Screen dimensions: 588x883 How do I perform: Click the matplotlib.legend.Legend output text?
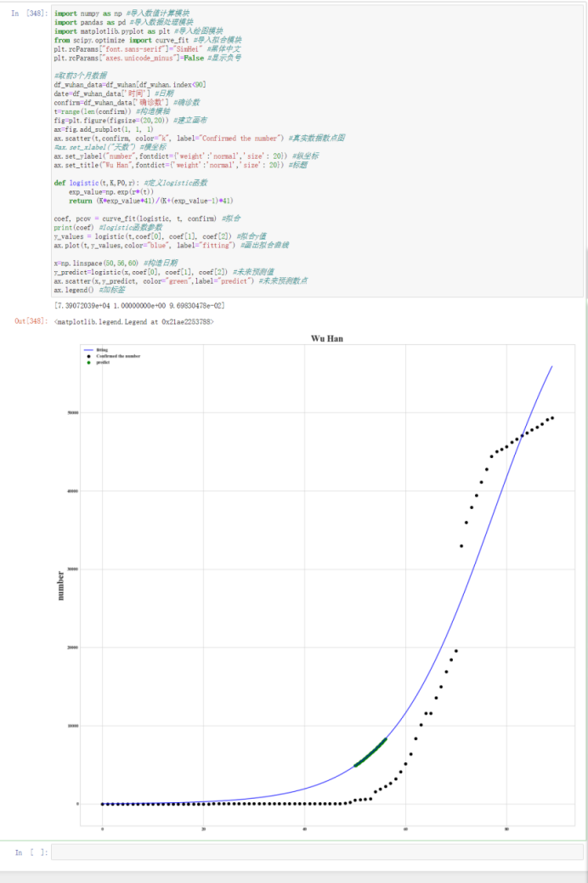click(x=133, y=322)
